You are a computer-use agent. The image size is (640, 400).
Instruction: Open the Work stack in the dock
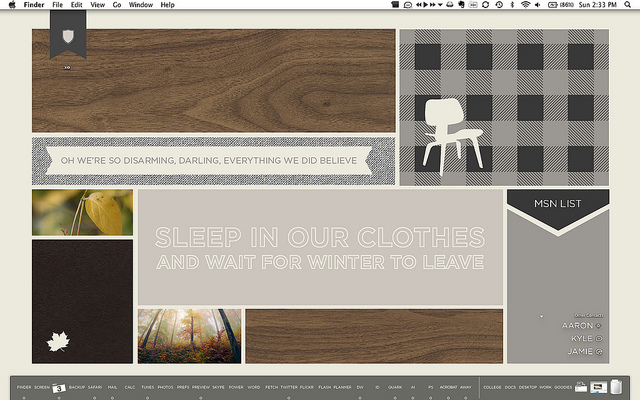545,387
